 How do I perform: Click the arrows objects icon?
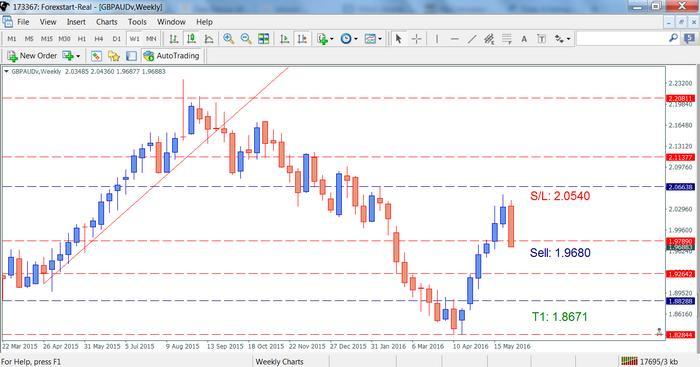click(559, 39)
